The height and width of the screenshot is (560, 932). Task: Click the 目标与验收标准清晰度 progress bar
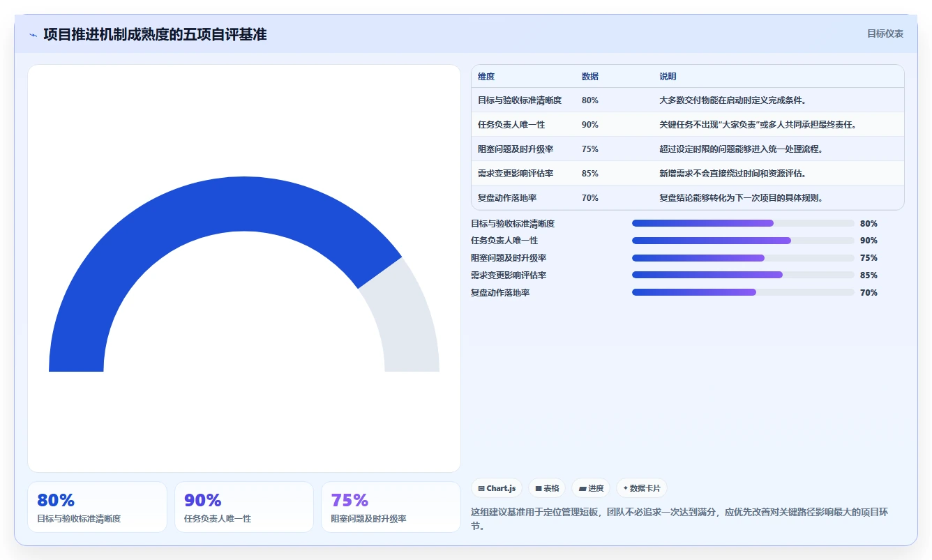click(x=743, y=223)
